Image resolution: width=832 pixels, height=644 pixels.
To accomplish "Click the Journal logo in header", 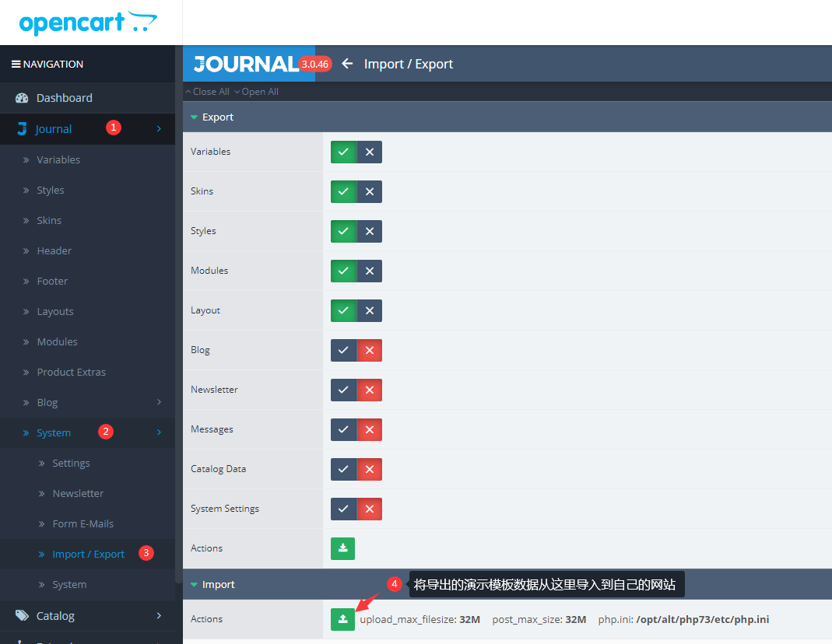I will pos(247,64).
